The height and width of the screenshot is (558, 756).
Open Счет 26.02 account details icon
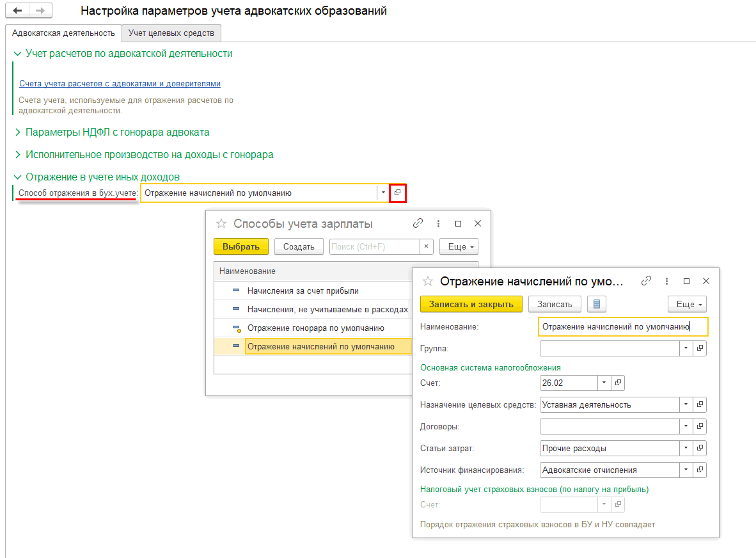[x=618, y=383]
